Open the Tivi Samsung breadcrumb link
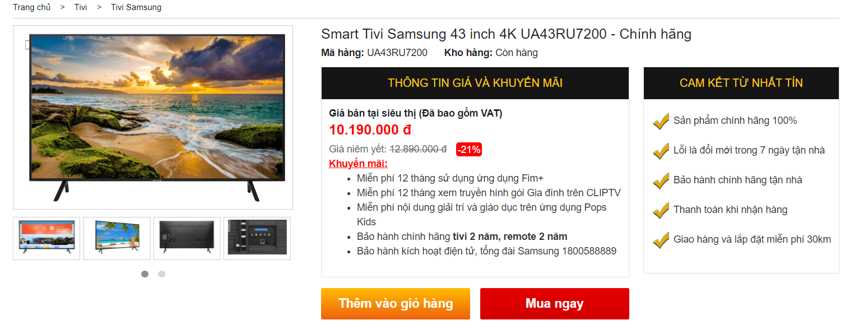The image size is (868, 329). 136,7
